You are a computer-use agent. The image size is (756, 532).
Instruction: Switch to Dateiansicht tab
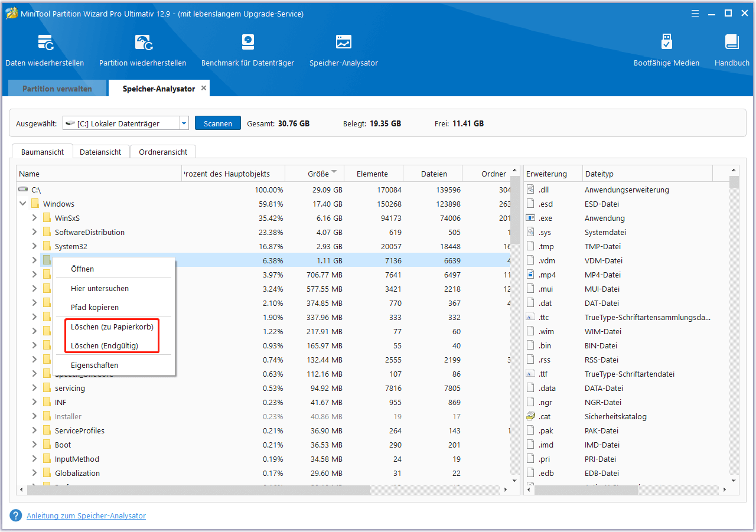[x=100, y=152]
